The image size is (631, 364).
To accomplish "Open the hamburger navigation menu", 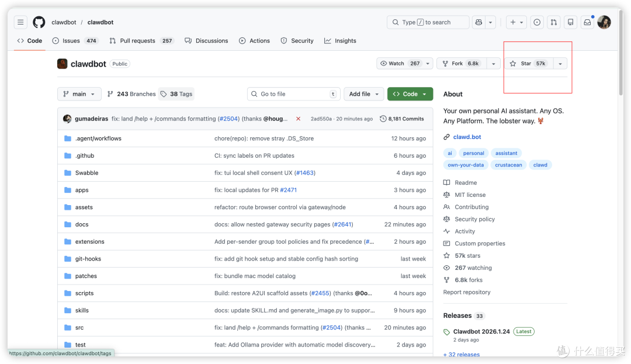I will click(20, 22).
